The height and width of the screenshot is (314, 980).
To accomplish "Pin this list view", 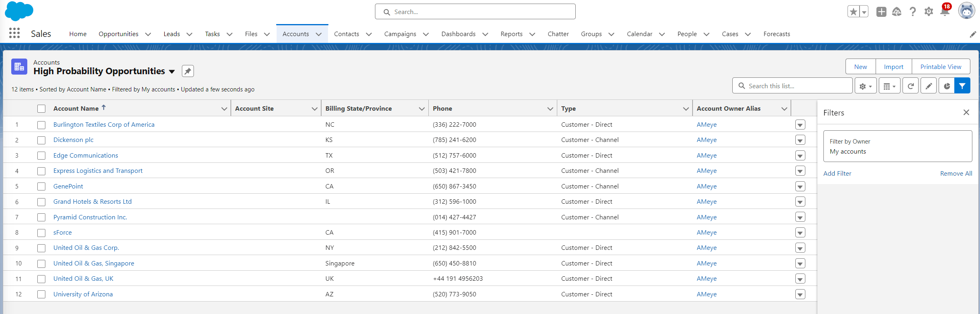I will tap(187, 71).
